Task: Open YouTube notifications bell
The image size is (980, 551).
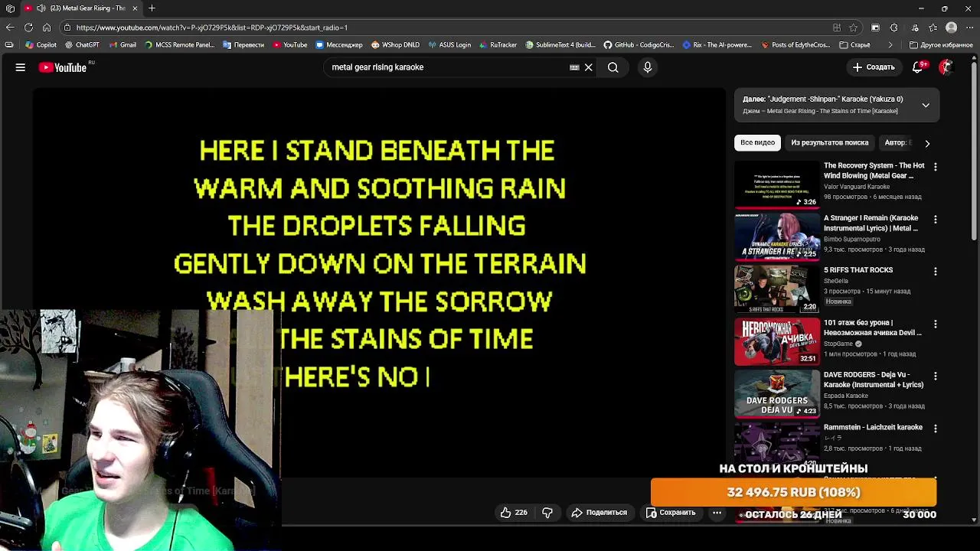Action: 917,67
